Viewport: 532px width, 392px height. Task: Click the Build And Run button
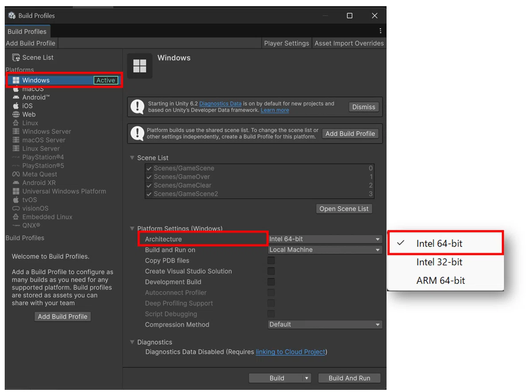click(349, 378)
